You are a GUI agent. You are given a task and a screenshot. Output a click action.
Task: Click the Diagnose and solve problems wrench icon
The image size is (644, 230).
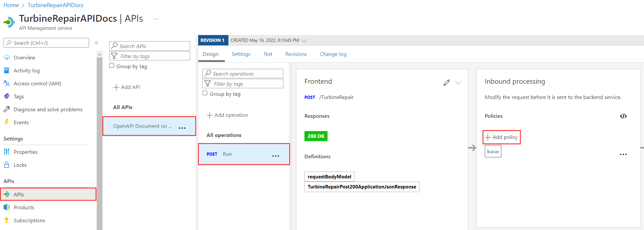(x=6, y=109)
